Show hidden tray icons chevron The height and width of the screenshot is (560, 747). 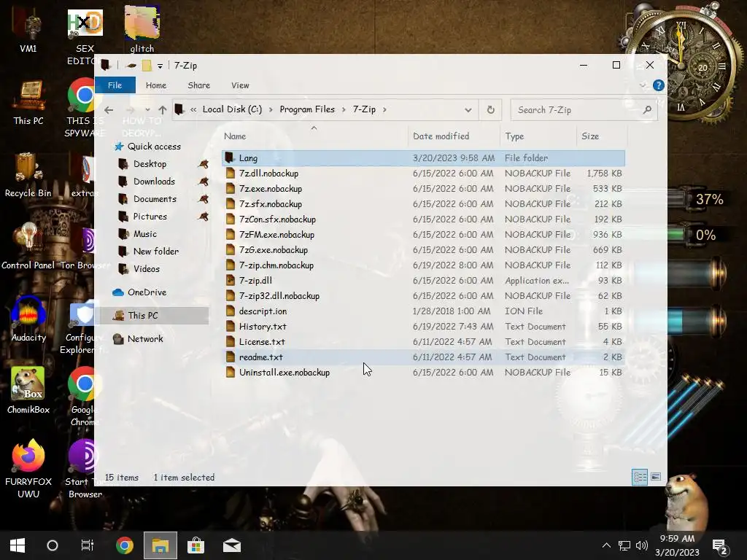click(606, 545)
